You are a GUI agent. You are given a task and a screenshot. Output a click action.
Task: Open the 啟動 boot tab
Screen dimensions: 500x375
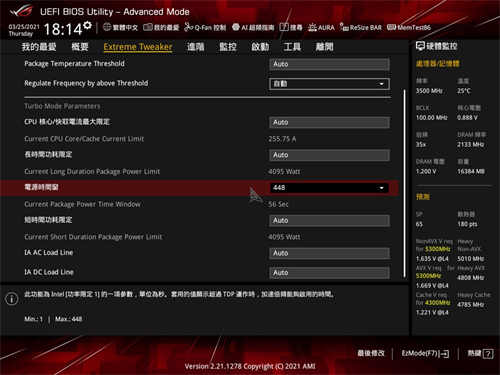click(260, 47)
